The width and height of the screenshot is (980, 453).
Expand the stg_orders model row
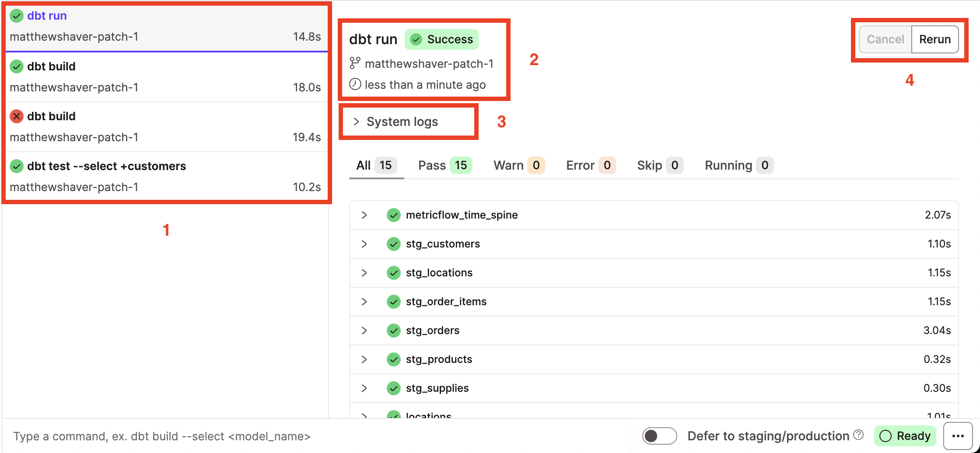[364, 330]
